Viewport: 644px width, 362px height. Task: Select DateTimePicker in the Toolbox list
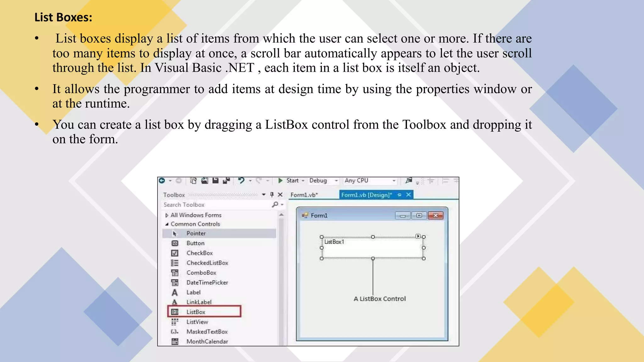point(207,282)
